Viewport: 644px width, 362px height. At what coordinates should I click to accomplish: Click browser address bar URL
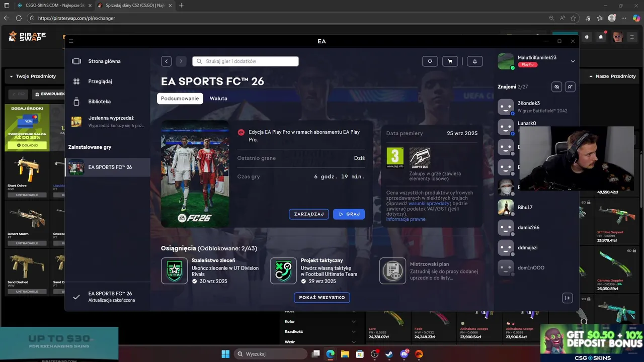[x=76, y=18]
